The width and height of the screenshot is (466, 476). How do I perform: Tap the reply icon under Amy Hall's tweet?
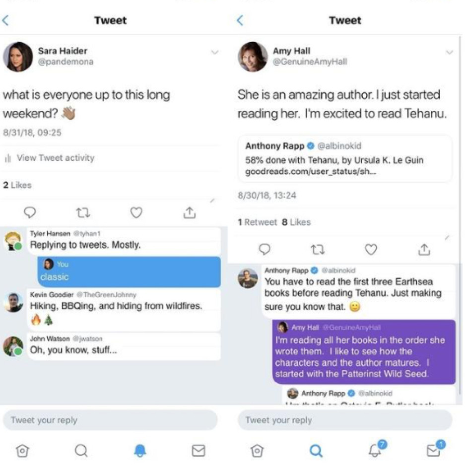pyautogui.click(x=265, y=250)
